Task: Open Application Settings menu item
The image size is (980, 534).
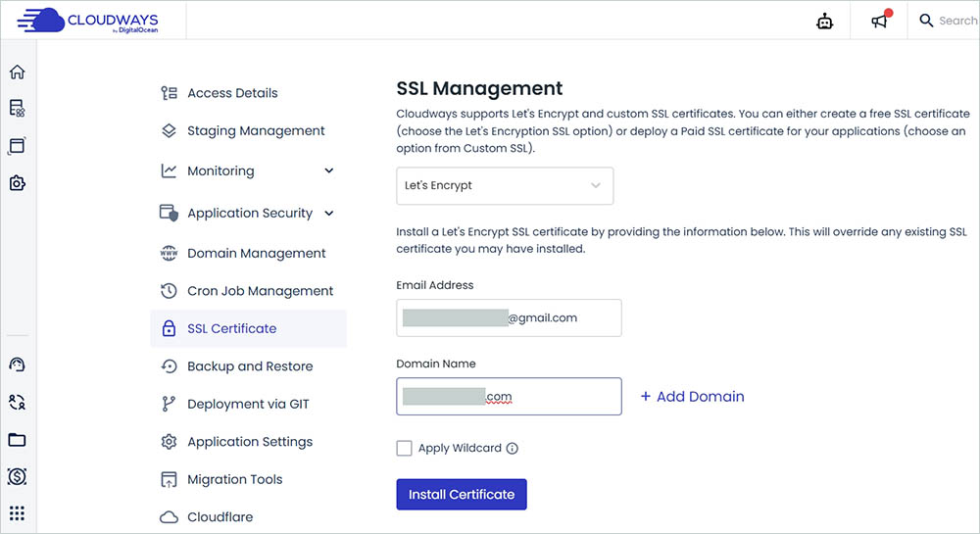Action: 248,442
